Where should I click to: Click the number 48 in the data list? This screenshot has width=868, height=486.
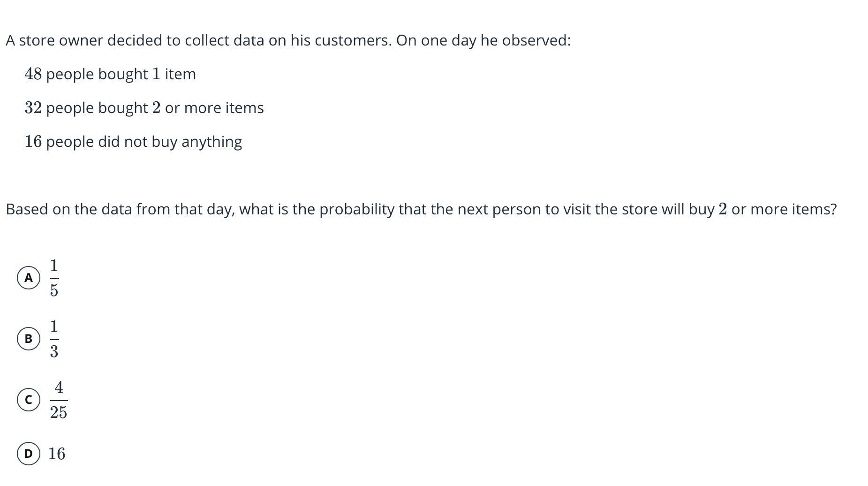(x=33, y=74)
